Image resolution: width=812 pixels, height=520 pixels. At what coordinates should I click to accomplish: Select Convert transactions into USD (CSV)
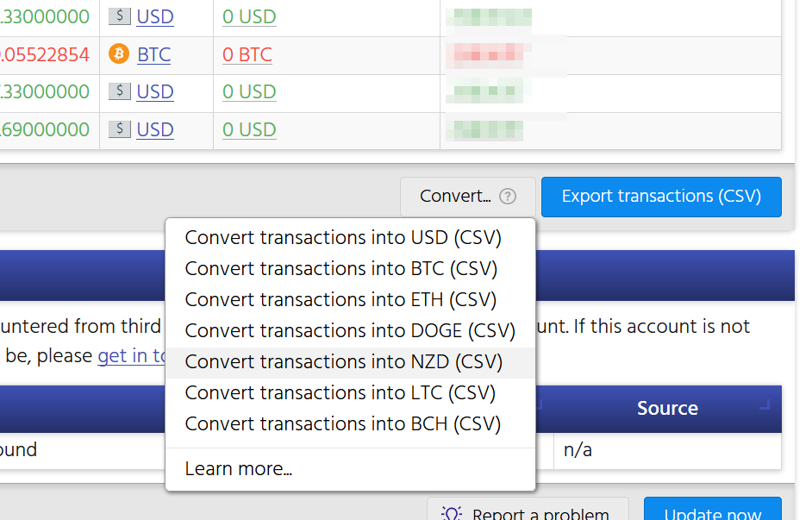tap(343, 237)
